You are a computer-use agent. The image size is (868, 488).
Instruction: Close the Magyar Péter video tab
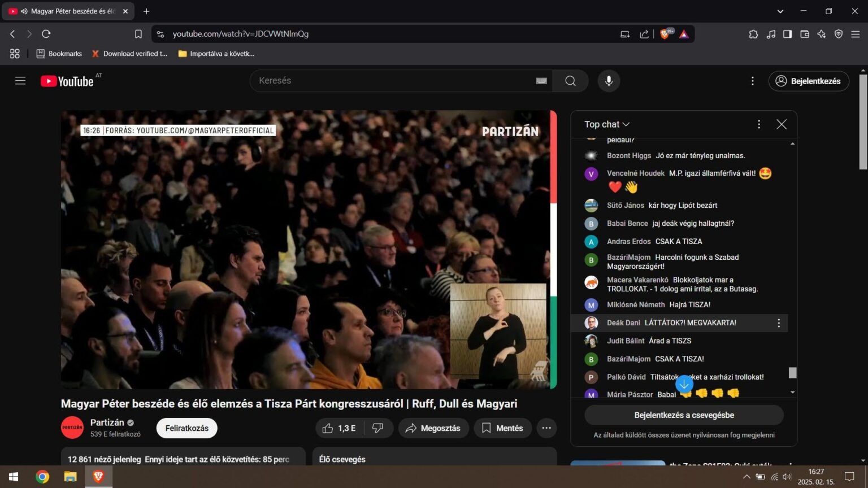(125, 11)
